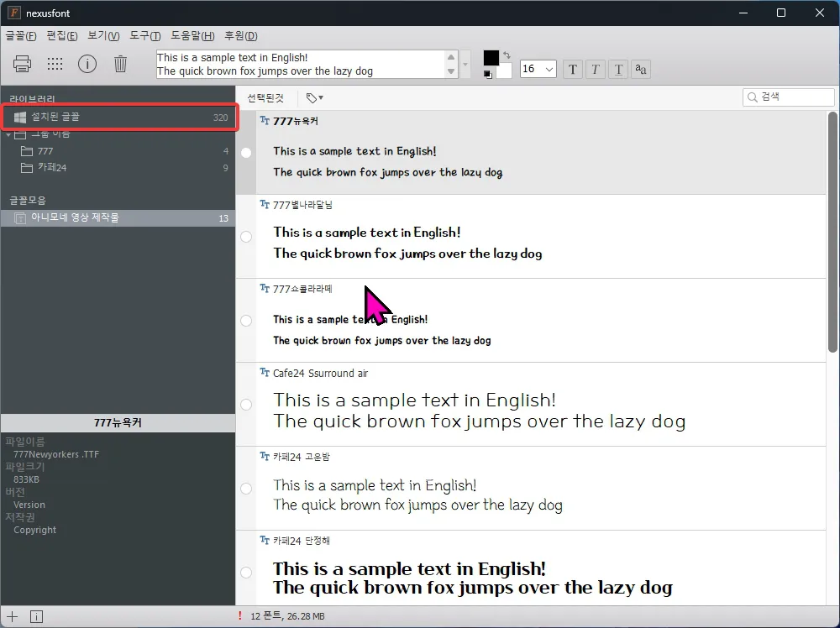Open the tag dropdown icon
Viewport: 840px width, 628px height.
314,98
